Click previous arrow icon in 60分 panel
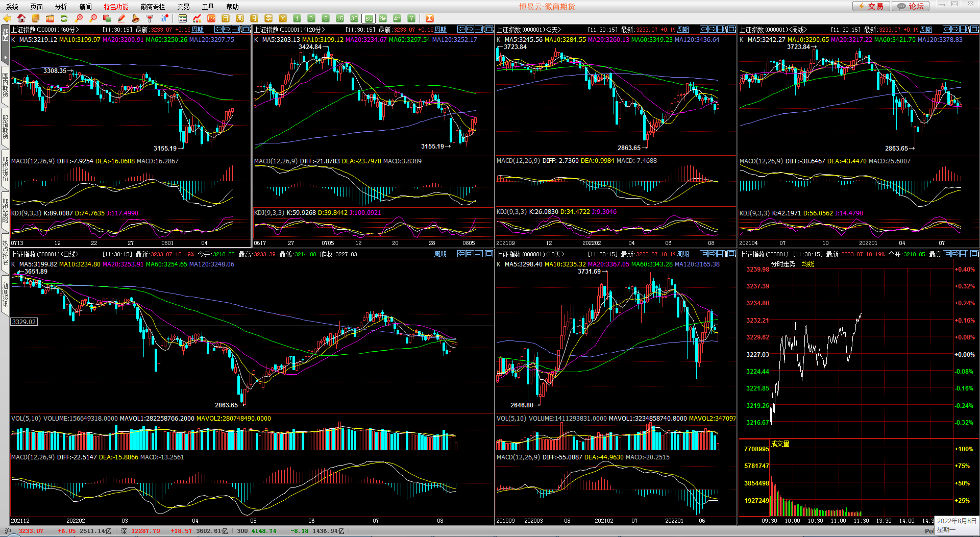980x537 pixels. tap(218, 29)
